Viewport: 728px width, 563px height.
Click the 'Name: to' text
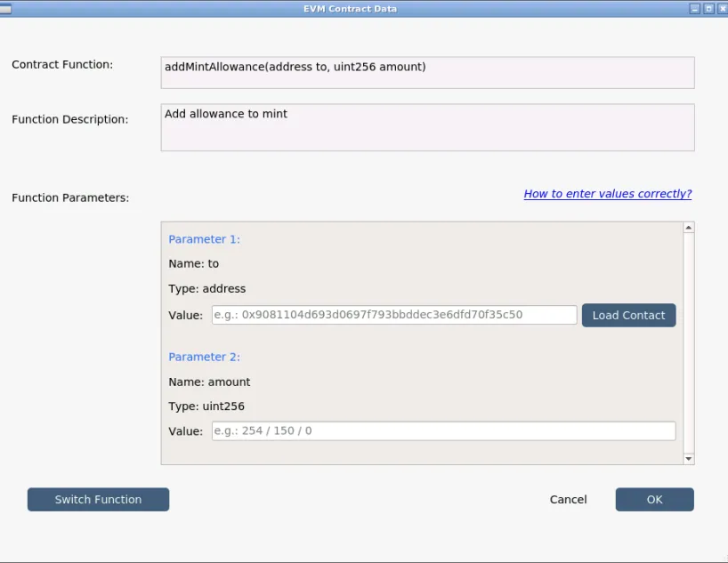194,263
